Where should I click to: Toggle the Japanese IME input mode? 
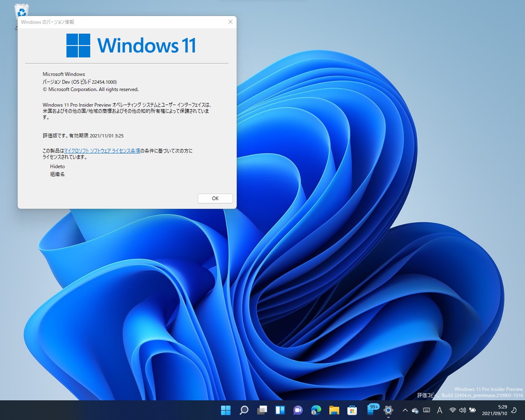(x=439, y=410)
